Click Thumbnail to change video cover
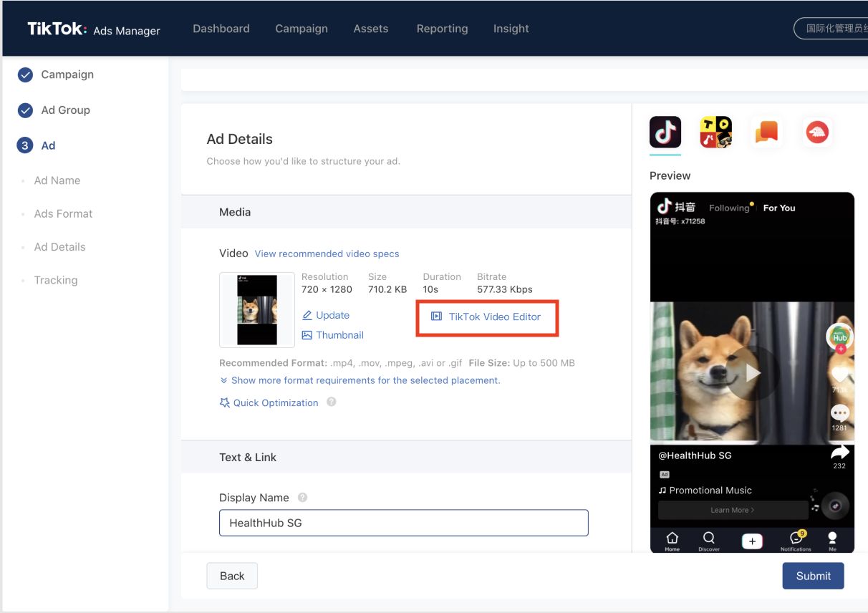The image size is (868, 613). click(333, 335)
